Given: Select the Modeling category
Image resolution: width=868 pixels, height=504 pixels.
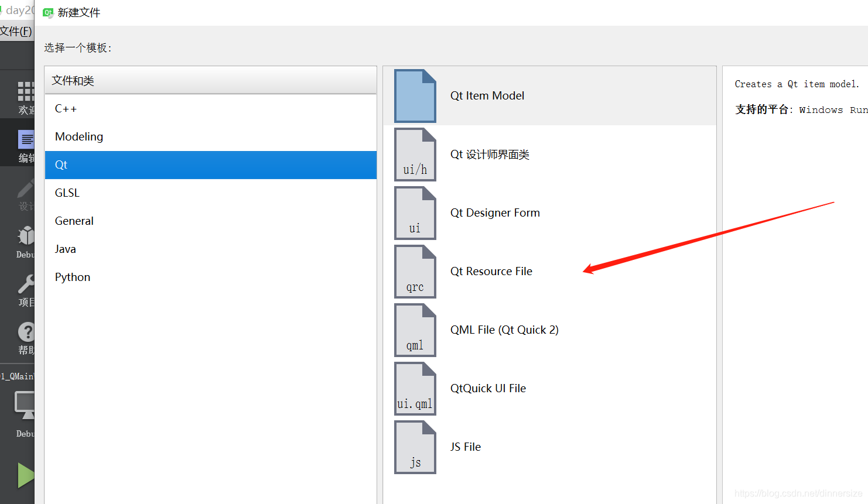Looking at the screenshot, I should [x=211, y=137].
